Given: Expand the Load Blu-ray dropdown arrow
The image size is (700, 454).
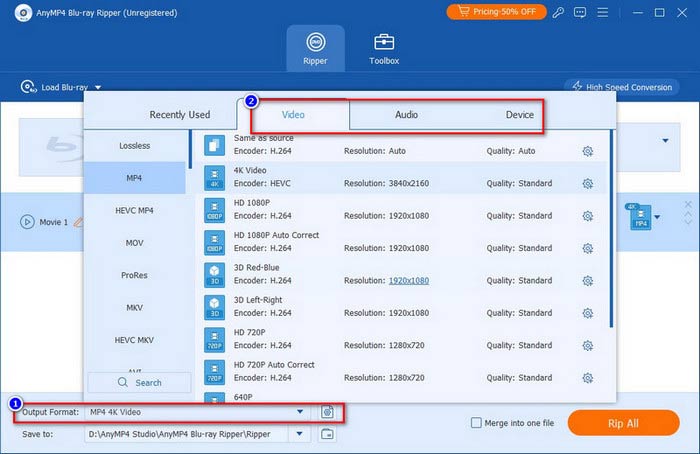Looking at the screenshot, I should point(98,87).
